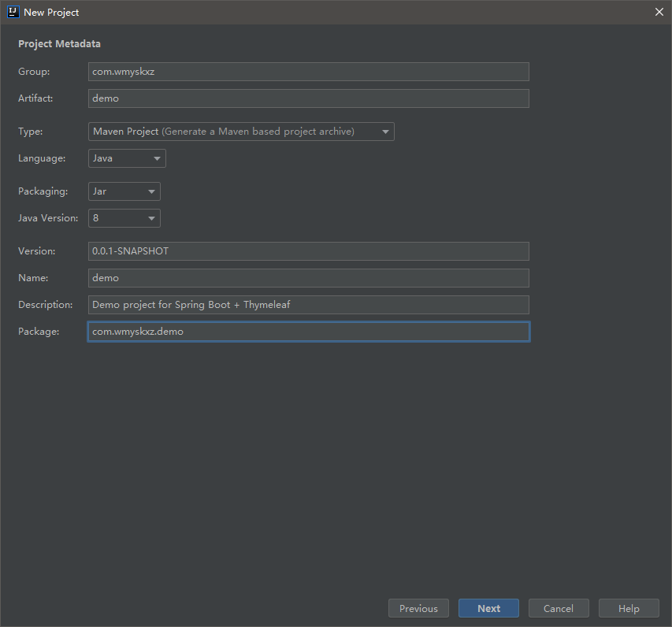Click the Name input field
The width and height of the screenshot is (672, 627).
(x=309, y=278)
